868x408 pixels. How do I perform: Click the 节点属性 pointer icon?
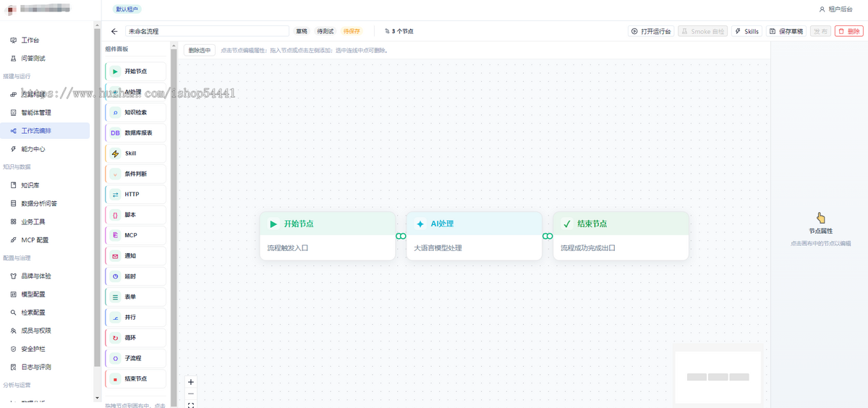820,217
